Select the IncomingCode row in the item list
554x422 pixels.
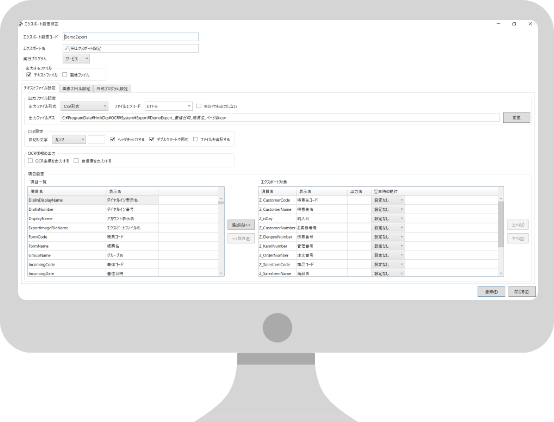coord(123,264)
